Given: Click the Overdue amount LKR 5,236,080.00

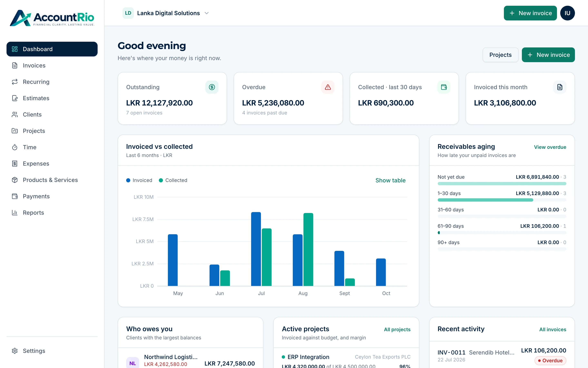Looking at the screenshot, I should (273, 103).
